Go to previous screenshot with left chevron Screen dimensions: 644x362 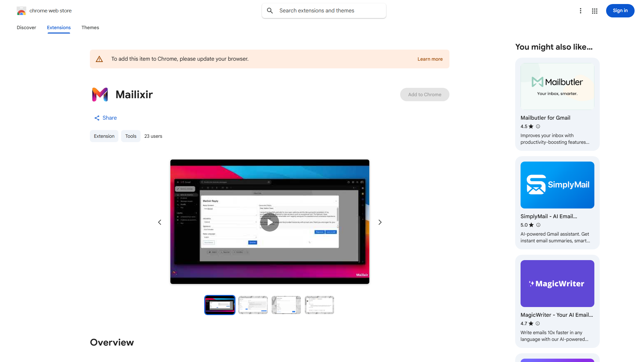coord(160,222)
